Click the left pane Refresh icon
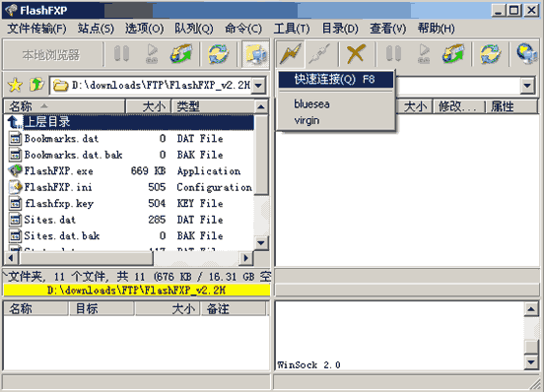Viewport: 544px width, 392px height. click(x=218, y=54)
